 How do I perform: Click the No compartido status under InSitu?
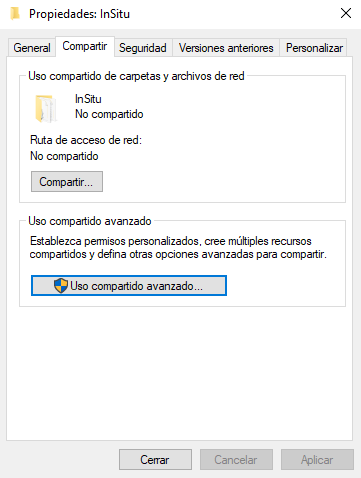pyautogui.click(x=109, y=114)
